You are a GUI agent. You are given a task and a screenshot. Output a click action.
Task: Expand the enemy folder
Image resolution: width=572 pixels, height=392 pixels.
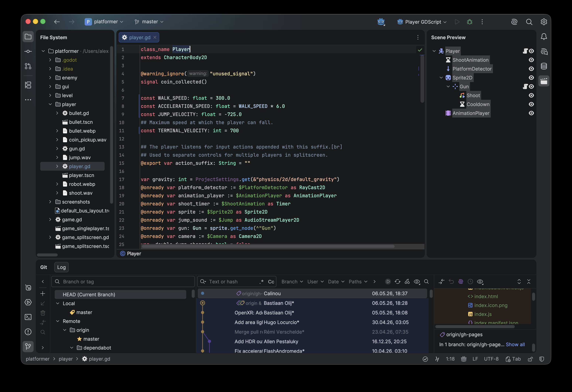50,78
